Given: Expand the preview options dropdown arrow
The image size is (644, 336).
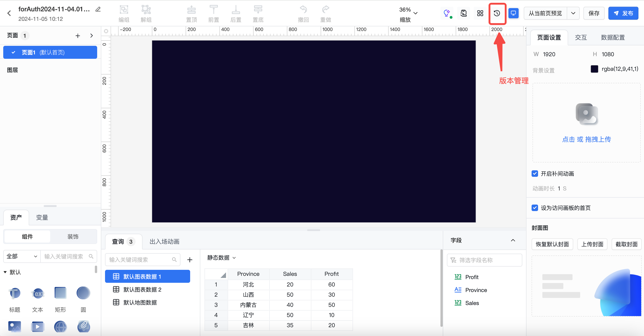Looking at the screenshot, I should point(573,13).
